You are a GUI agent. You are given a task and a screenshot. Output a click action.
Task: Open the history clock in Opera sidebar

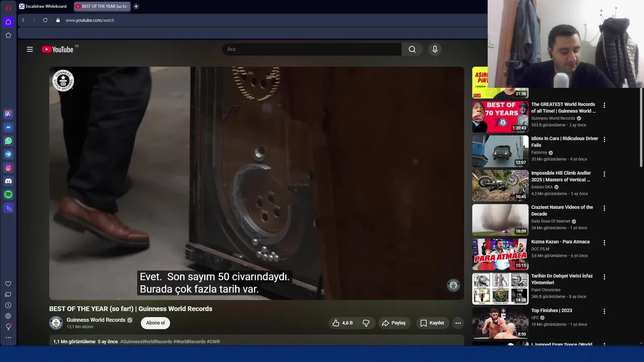point(8,305)
